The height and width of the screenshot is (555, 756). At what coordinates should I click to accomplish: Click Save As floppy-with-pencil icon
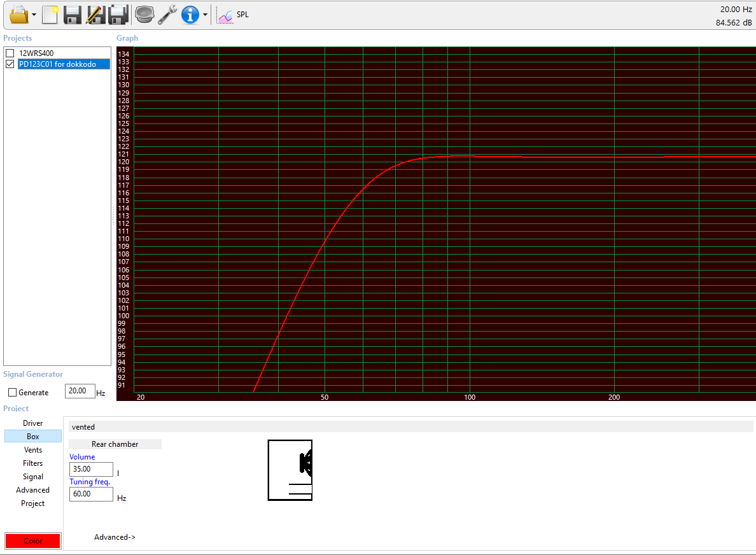(x=95, y=15)
